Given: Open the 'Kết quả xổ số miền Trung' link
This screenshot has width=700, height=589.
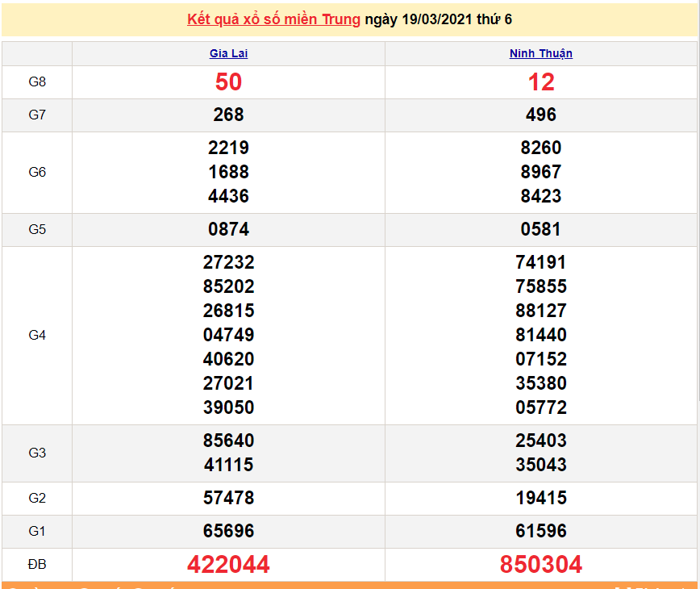Looking at the screenshot, I should pyautogui.click(x=273, y=19).
